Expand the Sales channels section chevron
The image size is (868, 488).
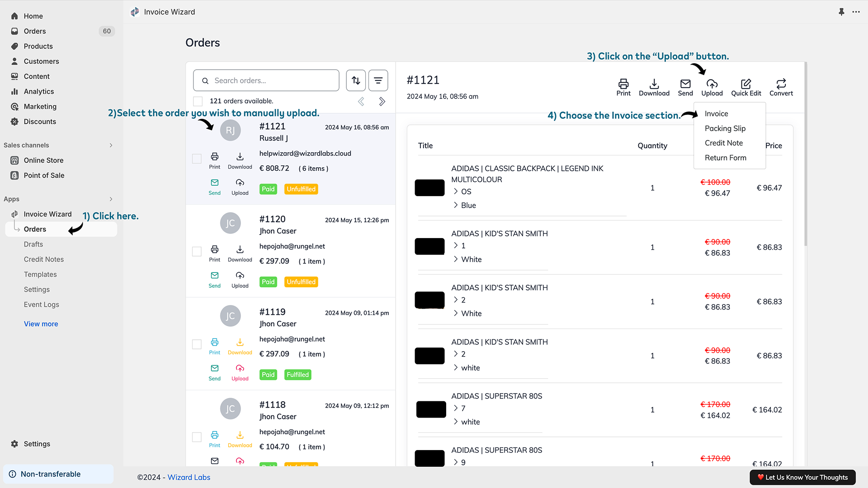pos(111,145)
